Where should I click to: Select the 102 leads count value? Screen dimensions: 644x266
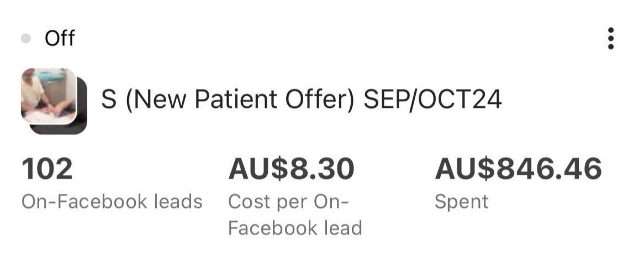(47, 169)
